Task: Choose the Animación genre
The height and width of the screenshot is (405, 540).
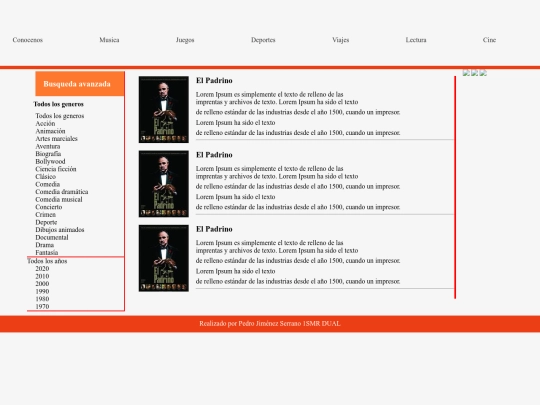Action: point(50,131)
